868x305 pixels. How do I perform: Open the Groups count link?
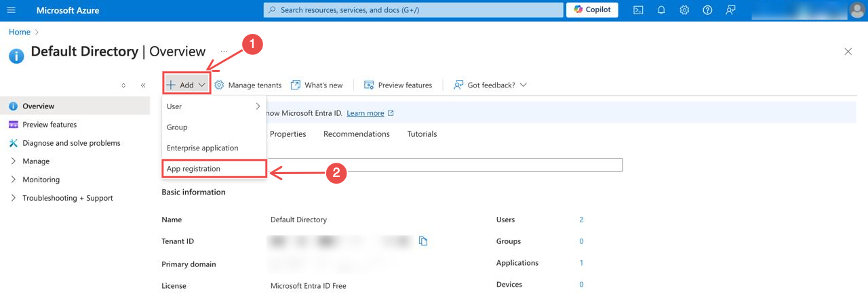click(581, 241)
